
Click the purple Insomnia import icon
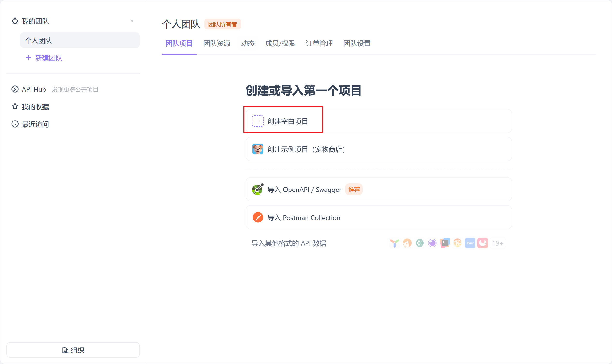[432, 243]
